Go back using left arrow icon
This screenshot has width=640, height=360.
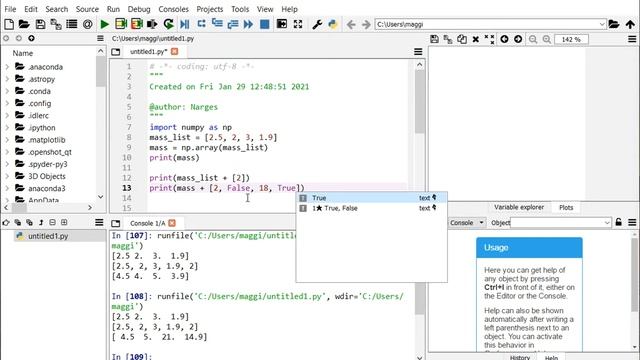(351, 24)
